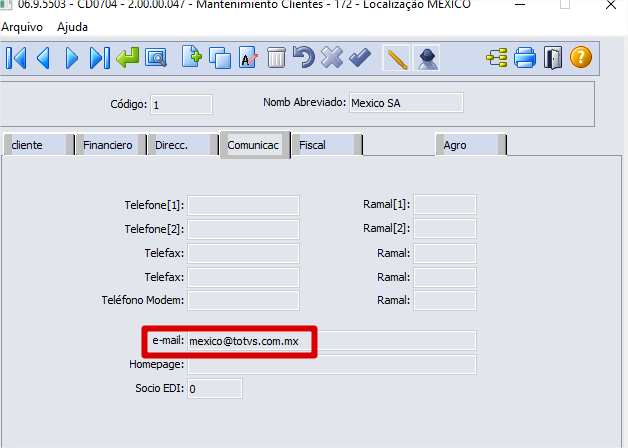Viewport: 628px width, 448px height.
Task: Open the Arquivo menu
Action: tap(22, 27)
